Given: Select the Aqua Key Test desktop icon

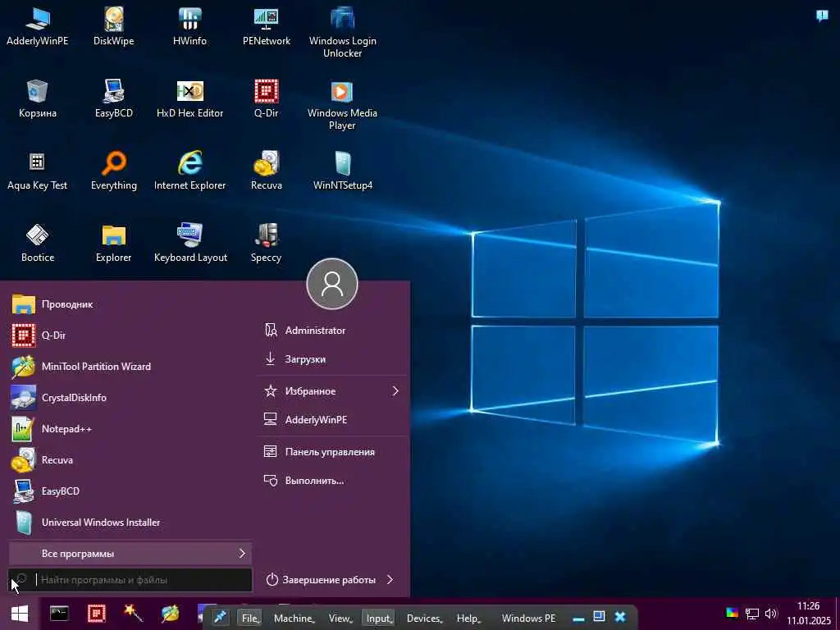Looking at the screenshot, I should coord(38,171).
